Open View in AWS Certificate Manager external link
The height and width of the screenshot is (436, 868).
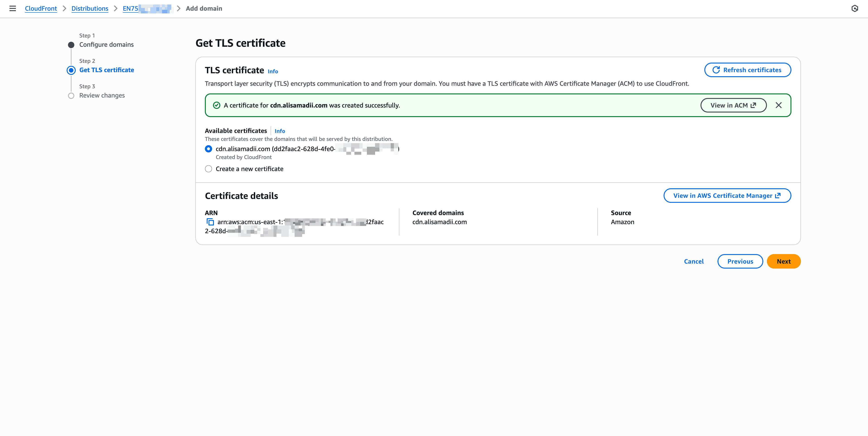coord(727,196)
